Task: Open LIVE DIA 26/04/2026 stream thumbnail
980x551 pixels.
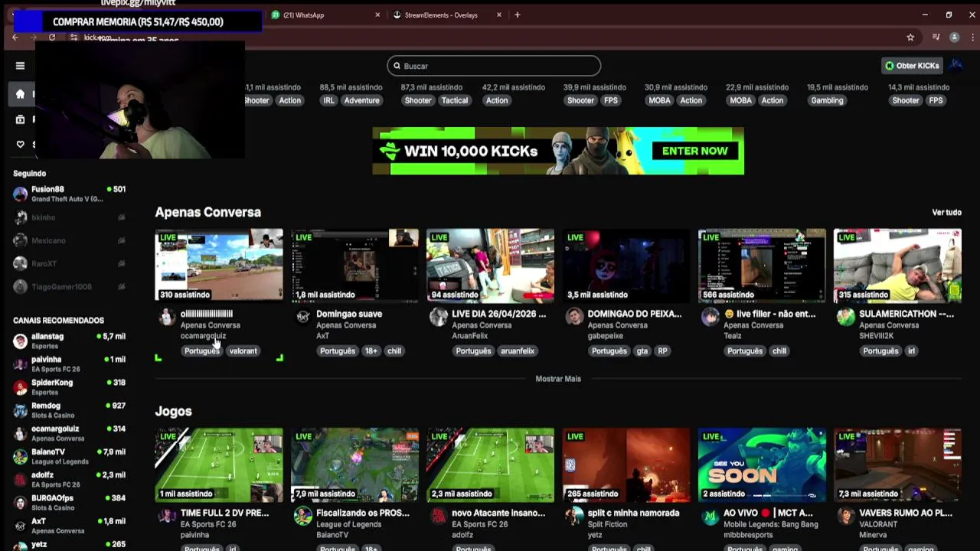Action: (x=490, y=266)
